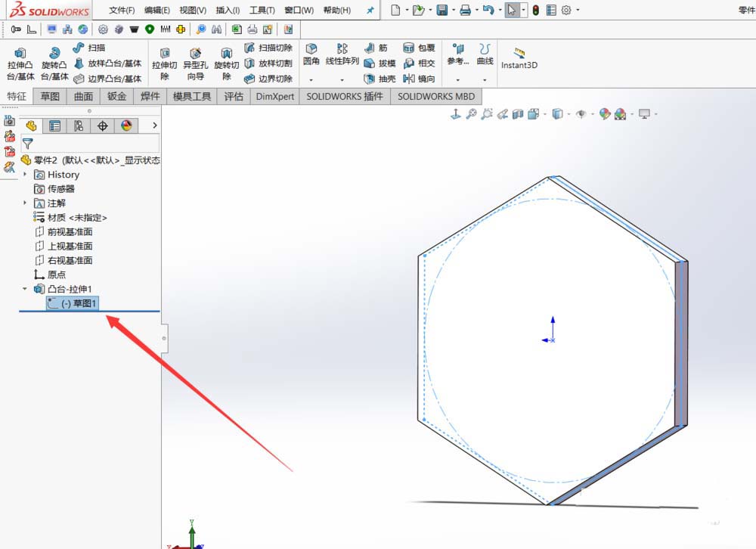
Task: Open the 工具(T) menu
Action: (262, 10)
